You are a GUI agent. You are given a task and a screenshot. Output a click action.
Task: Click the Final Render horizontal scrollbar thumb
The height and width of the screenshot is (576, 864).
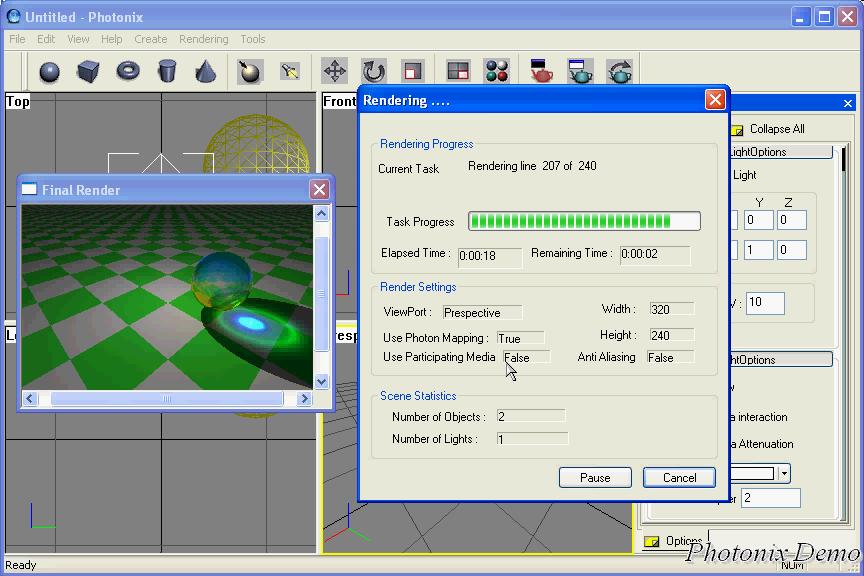(x=166, y=398)
